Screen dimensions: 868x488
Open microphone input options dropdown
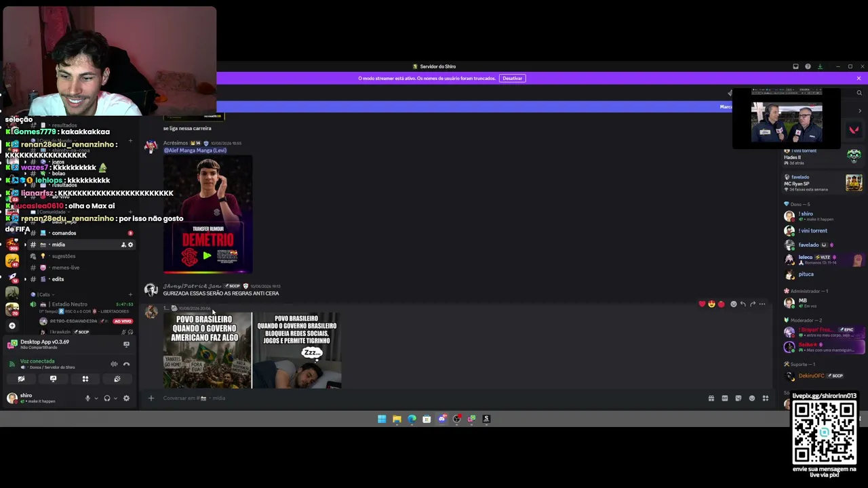[x=96, y=399]
